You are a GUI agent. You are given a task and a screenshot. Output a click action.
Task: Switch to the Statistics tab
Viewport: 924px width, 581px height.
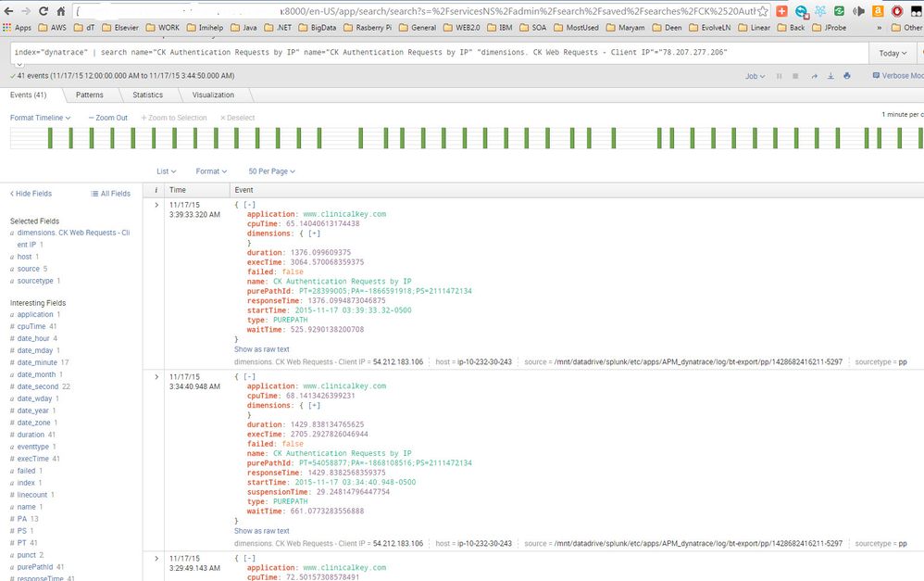coord(147,95)
